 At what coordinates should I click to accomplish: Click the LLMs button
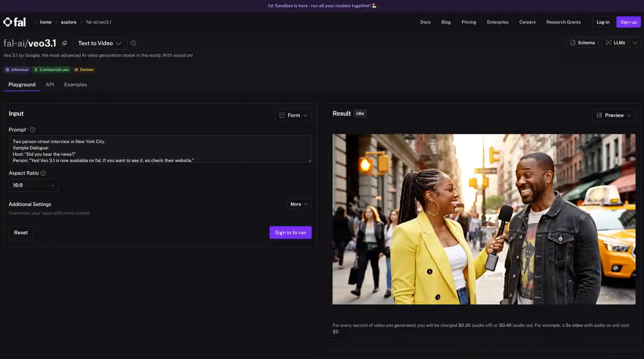click(x=615, y=43)
